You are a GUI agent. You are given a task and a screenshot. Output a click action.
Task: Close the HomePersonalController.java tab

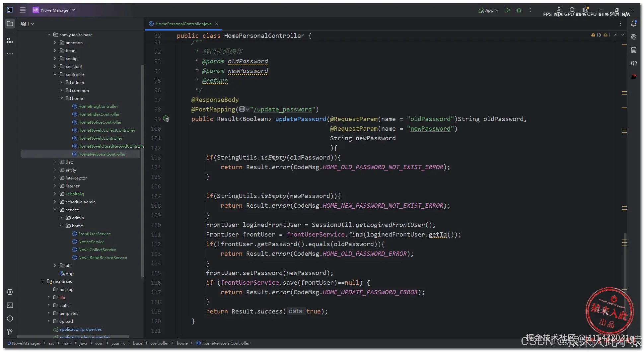coord(217,24)
